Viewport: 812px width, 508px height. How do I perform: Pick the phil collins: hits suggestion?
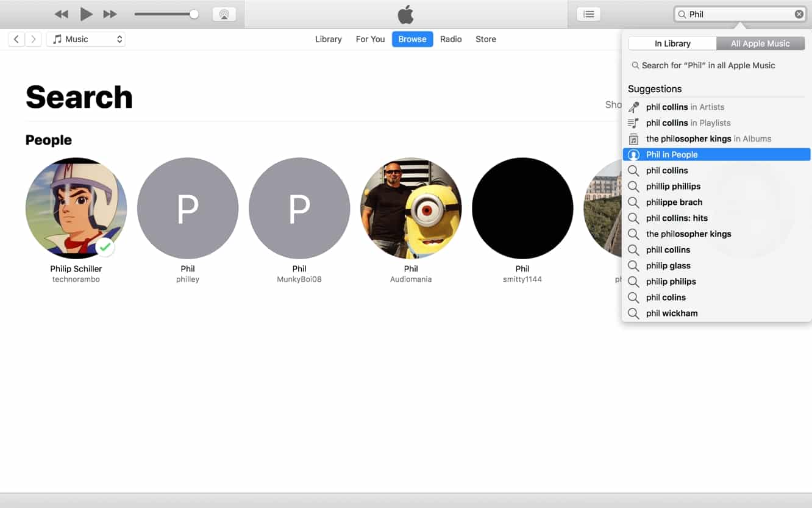click(716, 218)
